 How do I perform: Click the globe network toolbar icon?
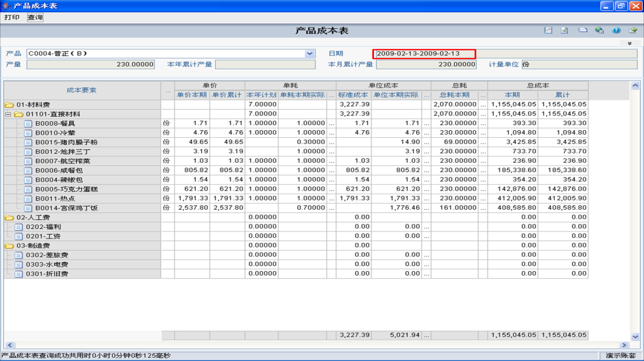tap(599, 31)
